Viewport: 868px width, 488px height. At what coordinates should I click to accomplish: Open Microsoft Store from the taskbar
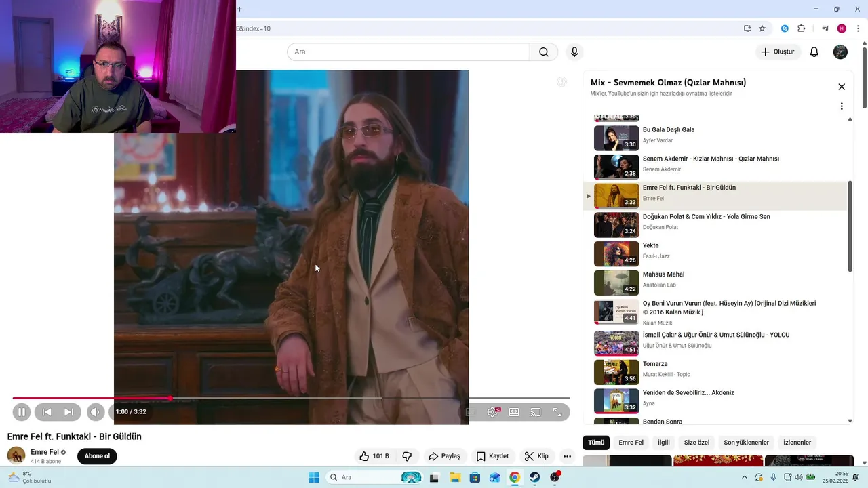click(x=475, y=477)
